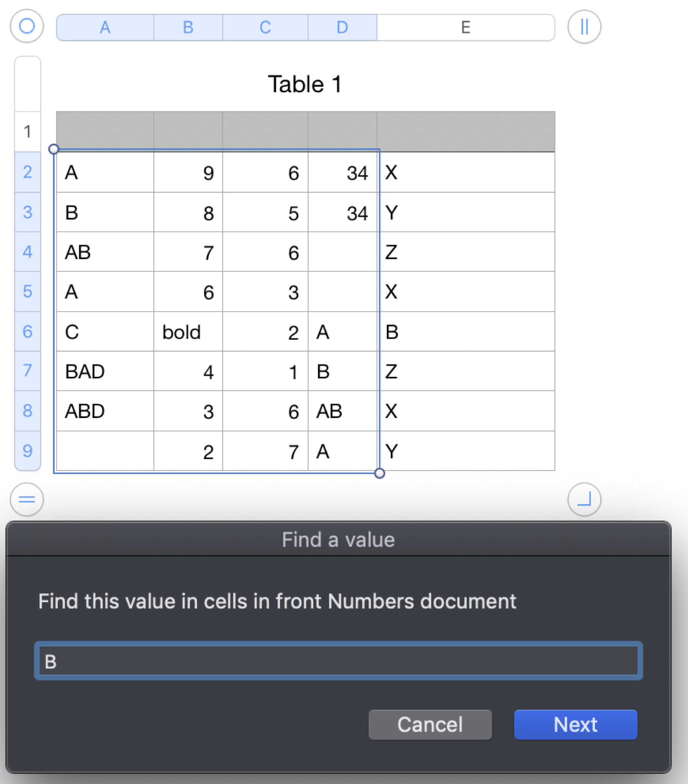Click the table resize corner handle
Screen dimensions: 688x784
[x=584, y=499]
